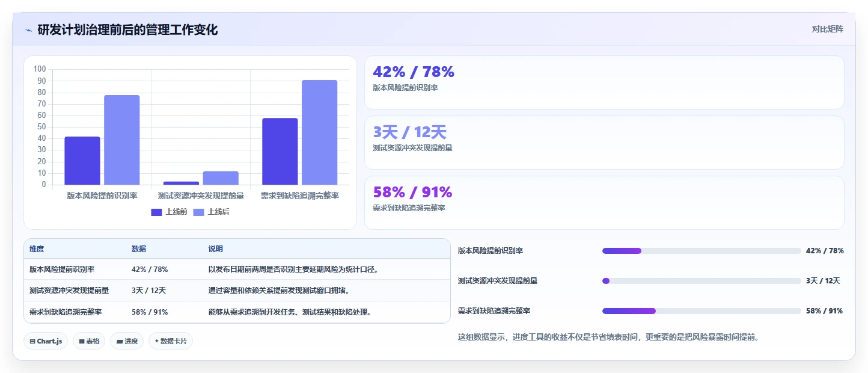Click the description starting 能够从需求追溯到
The image size is (868, 373).
click(x=290, y=312)
